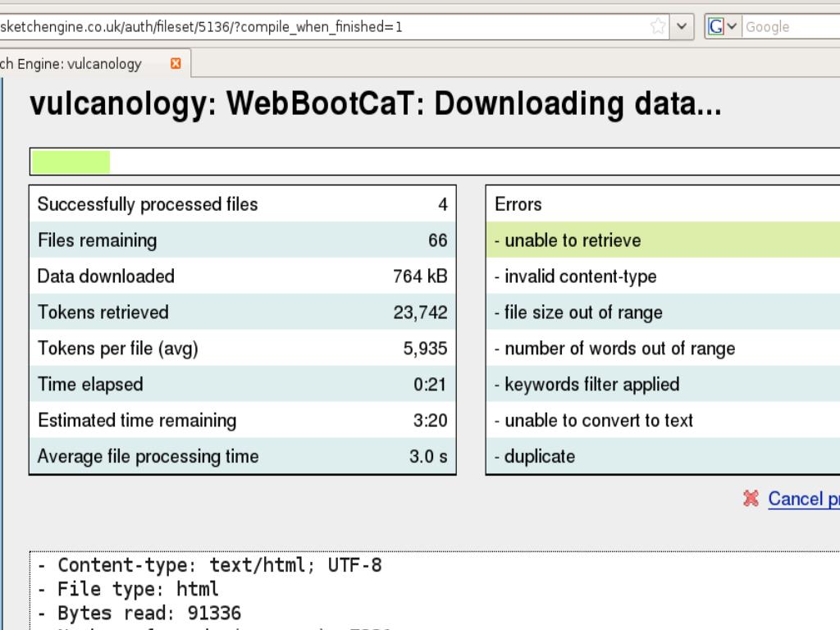Click 'Files remaining' row label
This screenshot has width=840, height=630.
(98, 240)
